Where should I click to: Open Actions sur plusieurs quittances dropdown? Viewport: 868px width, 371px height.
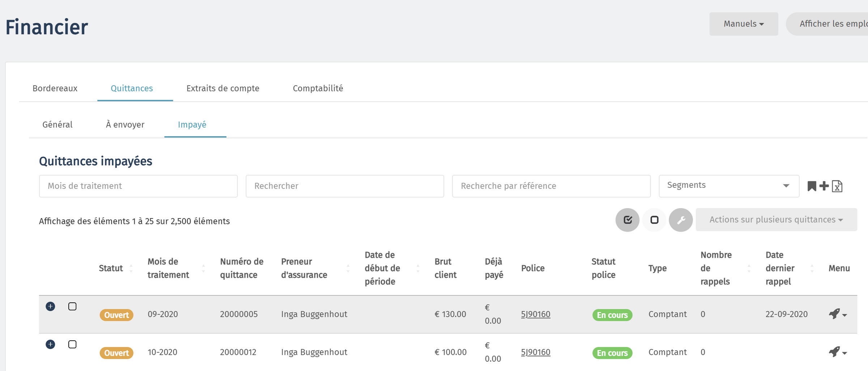pyautogui.click(x=776, y=220)
